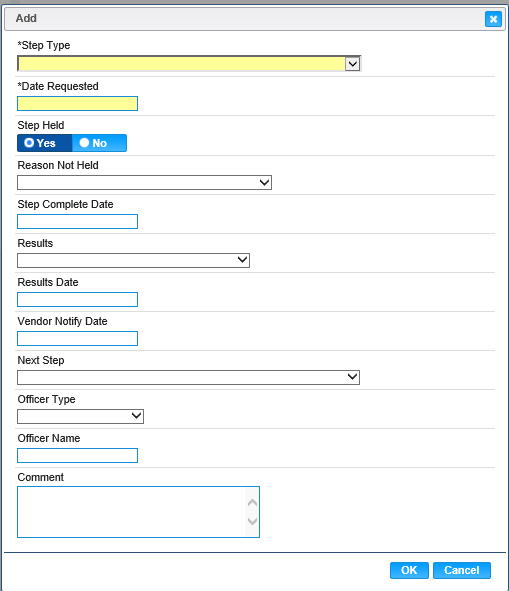Click the Officer Type chevron arrow
The image size is (509, 591).
136,416
